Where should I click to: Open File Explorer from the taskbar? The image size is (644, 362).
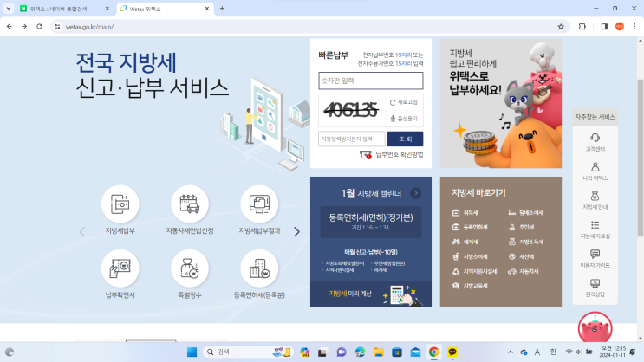click(378, 352)
